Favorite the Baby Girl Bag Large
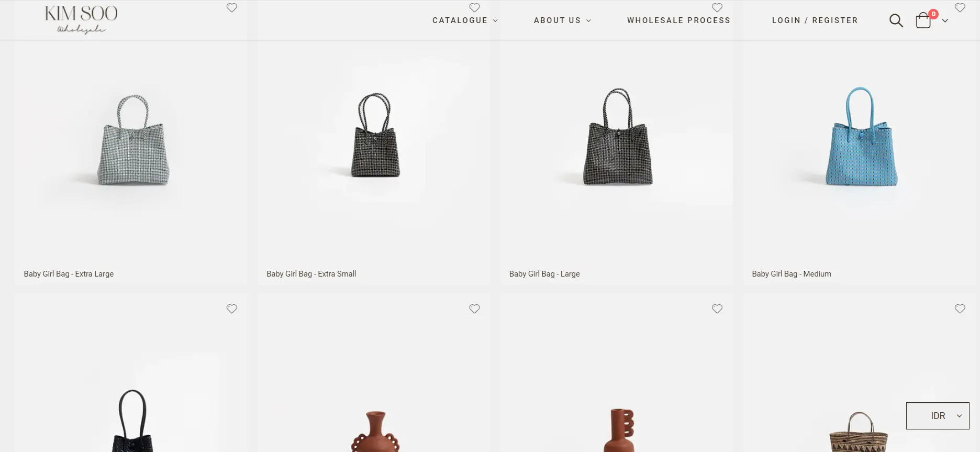Screen dimensions: 980x452 click(717, 8)
